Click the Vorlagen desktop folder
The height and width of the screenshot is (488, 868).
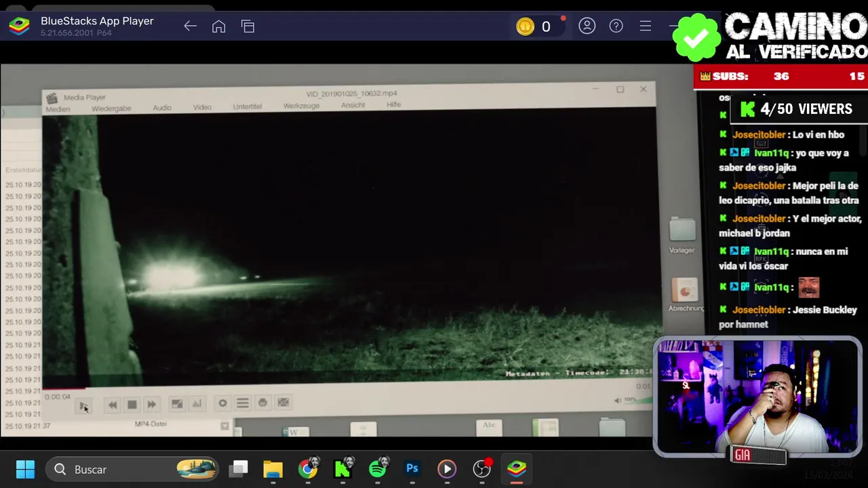coord(682,235)
